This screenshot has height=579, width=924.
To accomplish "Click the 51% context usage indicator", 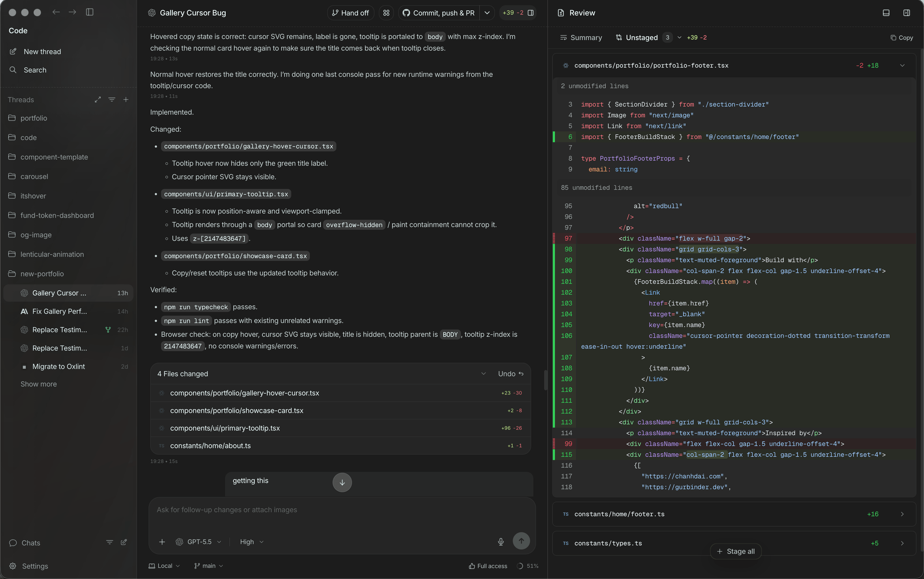I will pyautogui.click(x=528, y=566).
